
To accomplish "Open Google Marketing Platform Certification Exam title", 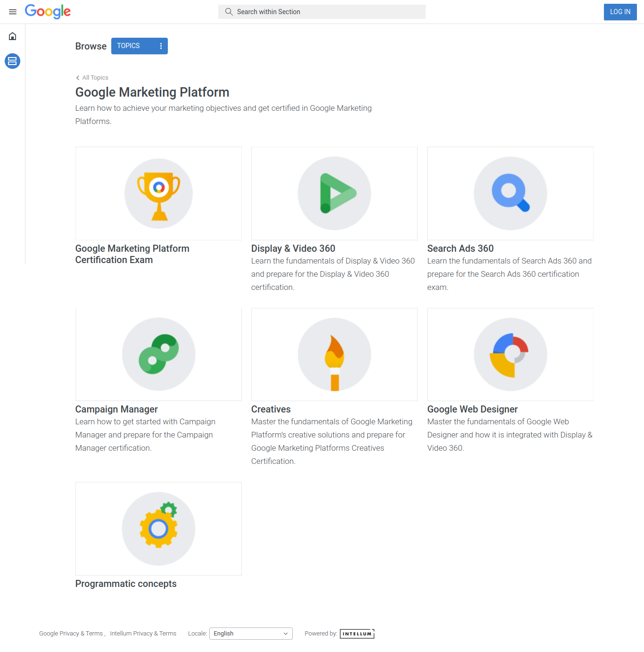I will (132, 254).
